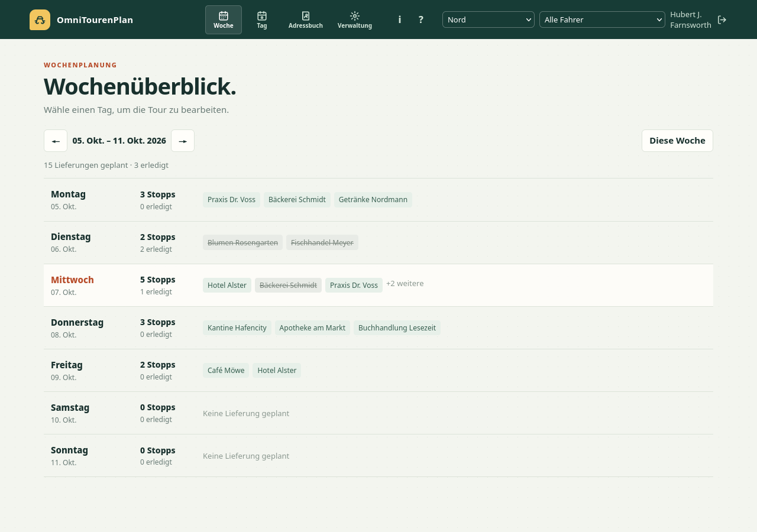
Task: Open the highlighted Mittwoch day
Action: (x=378, y=285)
